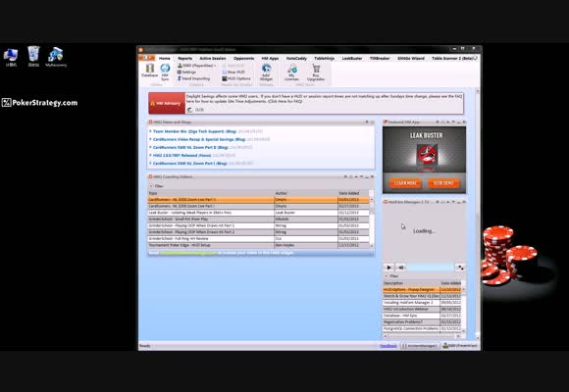Open CardRunners Video Recap & Special Savings link
Screen dimensions: 569x392
coord(199,139)
